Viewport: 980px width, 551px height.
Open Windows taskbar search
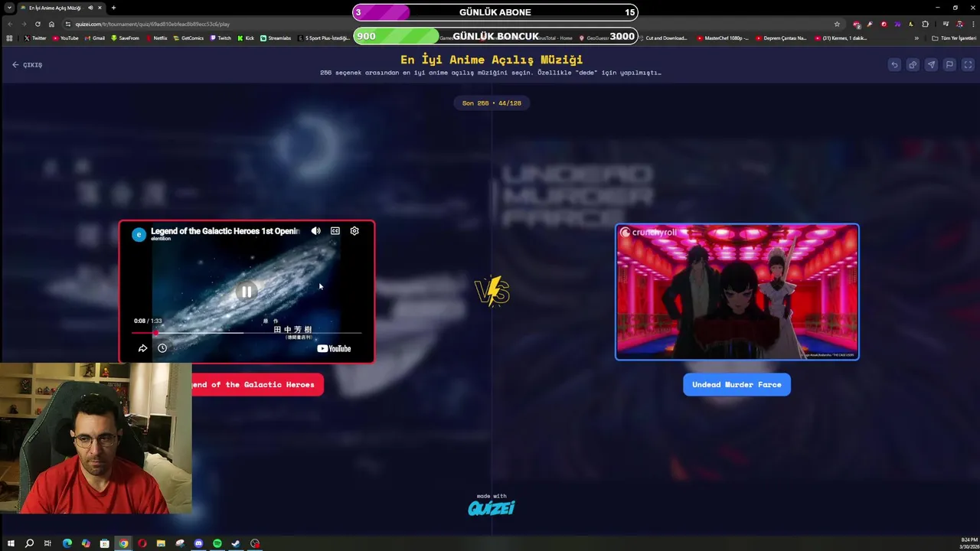point(29,543)
